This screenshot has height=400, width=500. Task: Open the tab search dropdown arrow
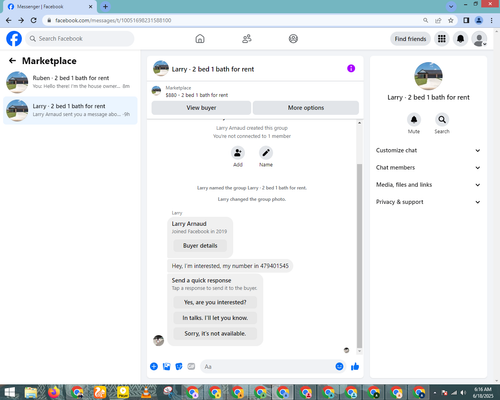(451, 6)
